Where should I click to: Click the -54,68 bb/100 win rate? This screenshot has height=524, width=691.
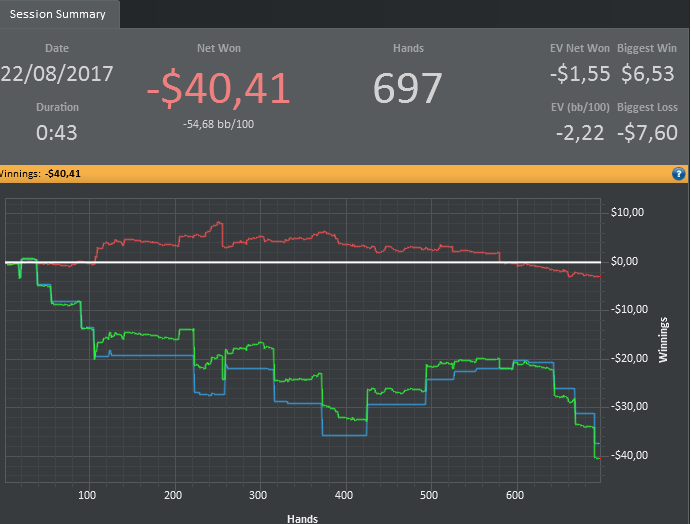pos(219,124)
